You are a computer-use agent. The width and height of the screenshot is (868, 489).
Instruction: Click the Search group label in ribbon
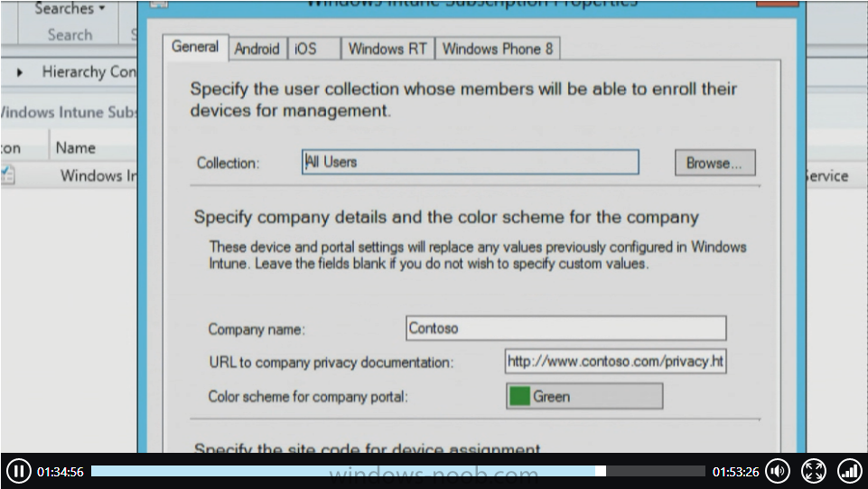coord(70,35)
